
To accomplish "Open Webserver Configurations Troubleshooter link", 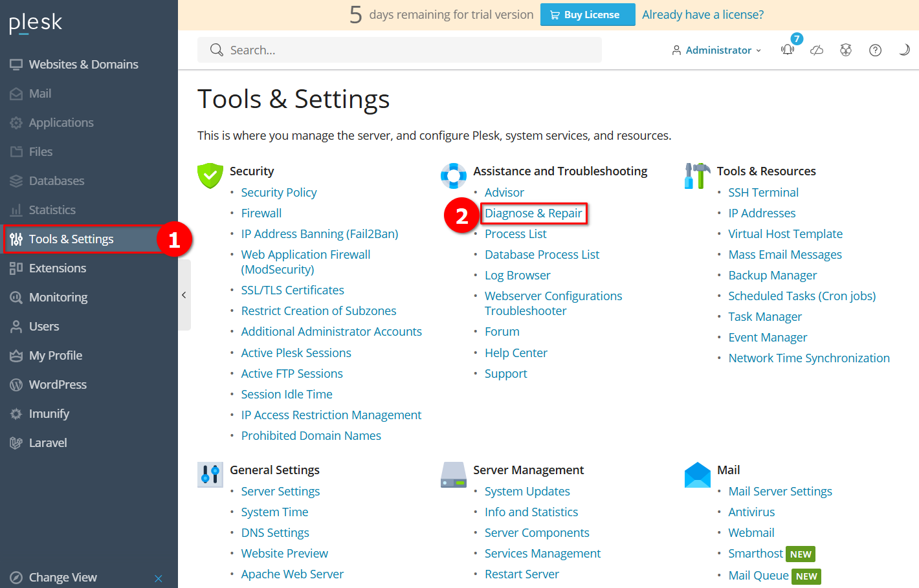I will click(x=553, y=303).
